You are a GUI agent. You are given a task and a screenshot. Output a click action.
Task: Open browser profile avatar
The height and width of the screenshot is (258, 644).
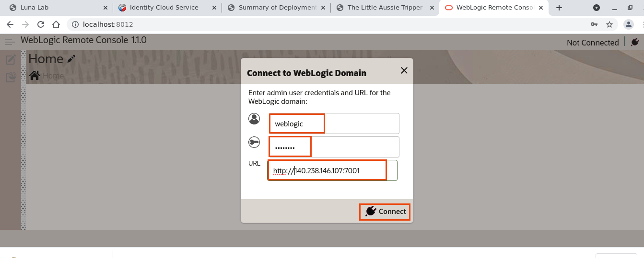628,24
